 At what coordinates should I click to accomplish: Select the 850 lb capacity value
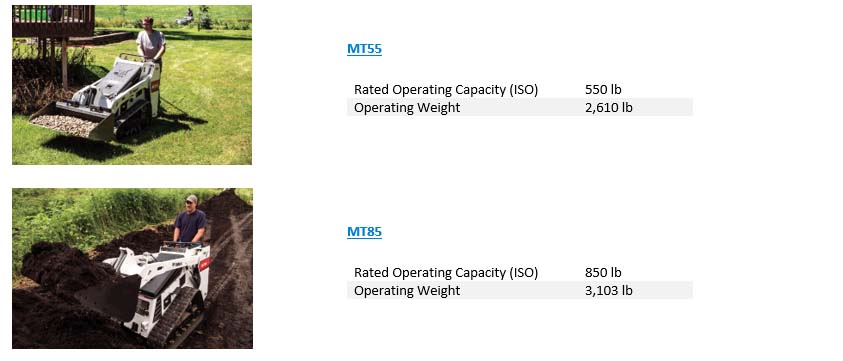pyautogui.click(x=603, y=272)
